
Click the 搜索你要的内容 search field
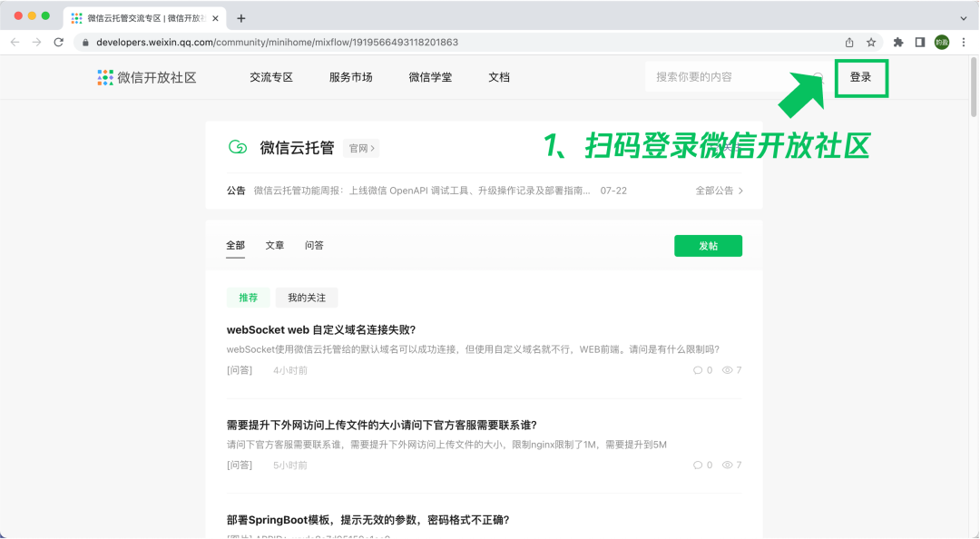coord(738,77)
